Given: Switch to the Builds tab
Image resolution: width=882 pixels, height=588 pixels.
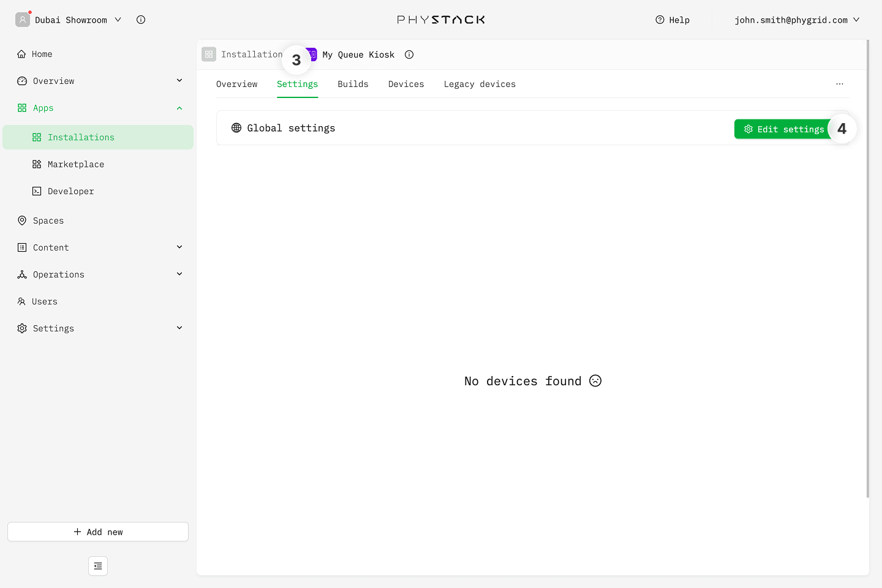Looking at the screenshot, I should (x=353, y=84).
